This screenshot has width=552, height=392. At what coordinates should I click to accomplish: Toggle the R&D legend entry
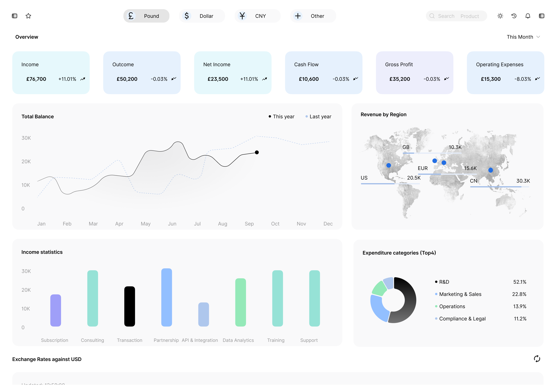444,282
